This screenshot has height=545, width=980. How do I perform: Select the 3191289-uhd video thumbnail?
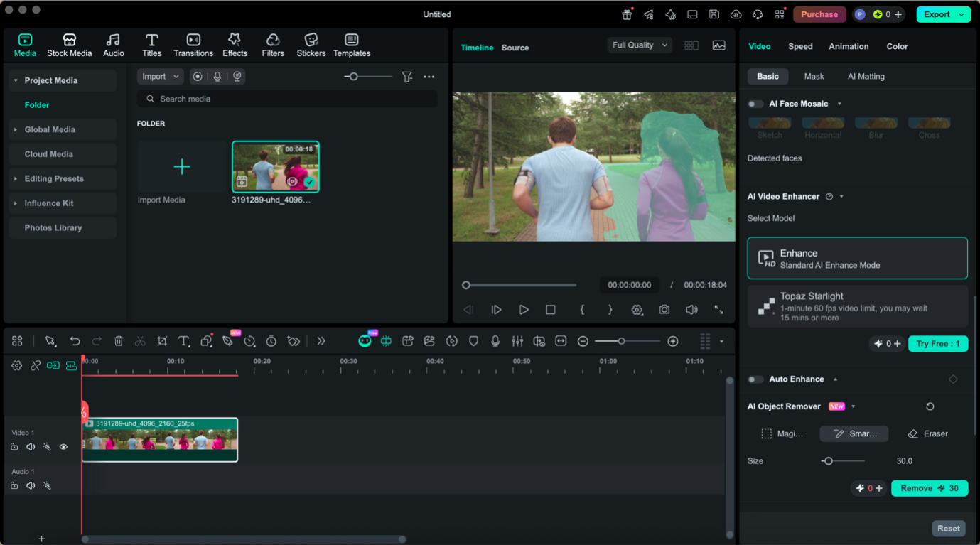(x=276, y=166)
